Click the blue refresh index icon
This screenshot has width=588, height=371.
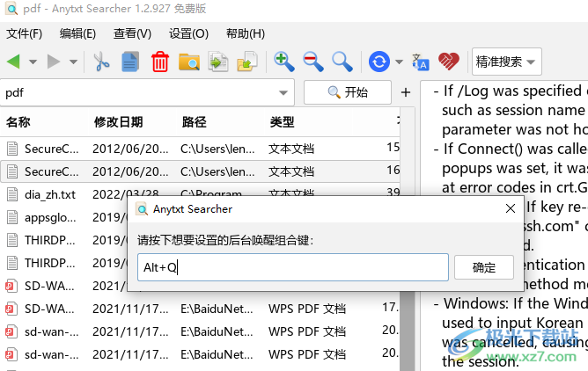click(379, 62)
